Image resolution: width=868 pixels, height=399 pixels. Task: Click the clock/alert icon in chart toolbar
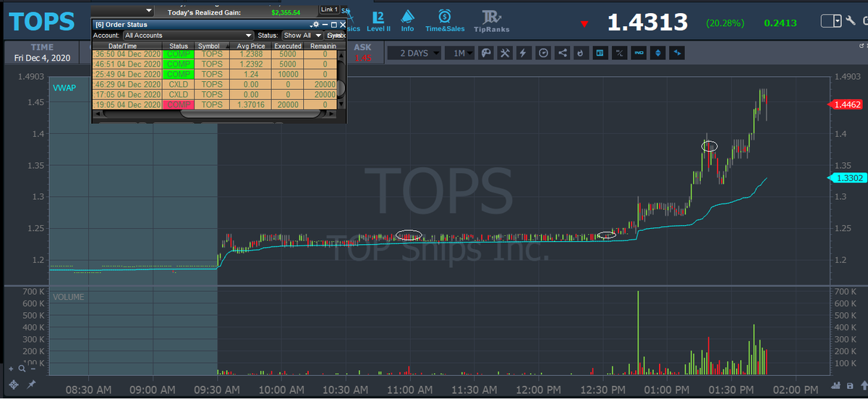click(x=543, y=53)
